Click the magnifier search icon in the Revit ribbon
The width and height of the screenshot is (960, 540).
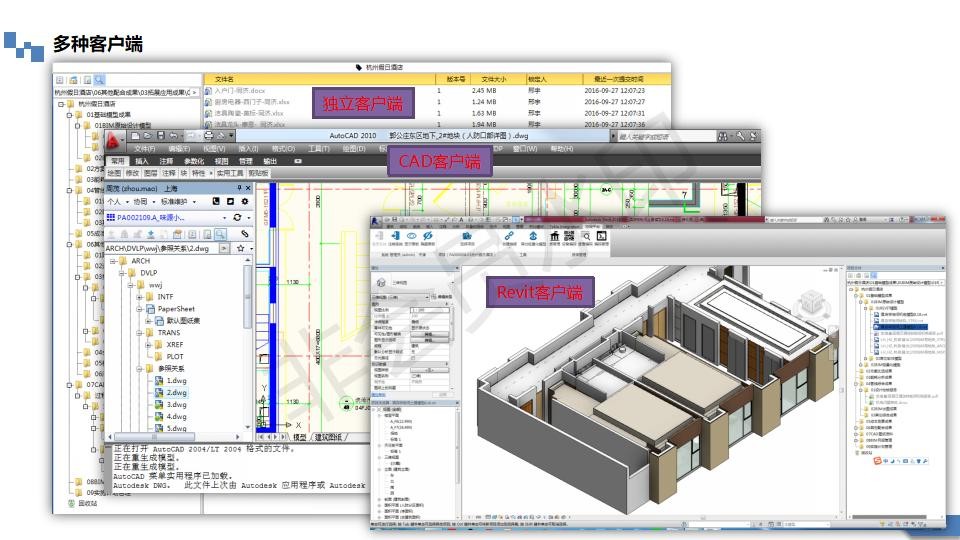(586, 236)
